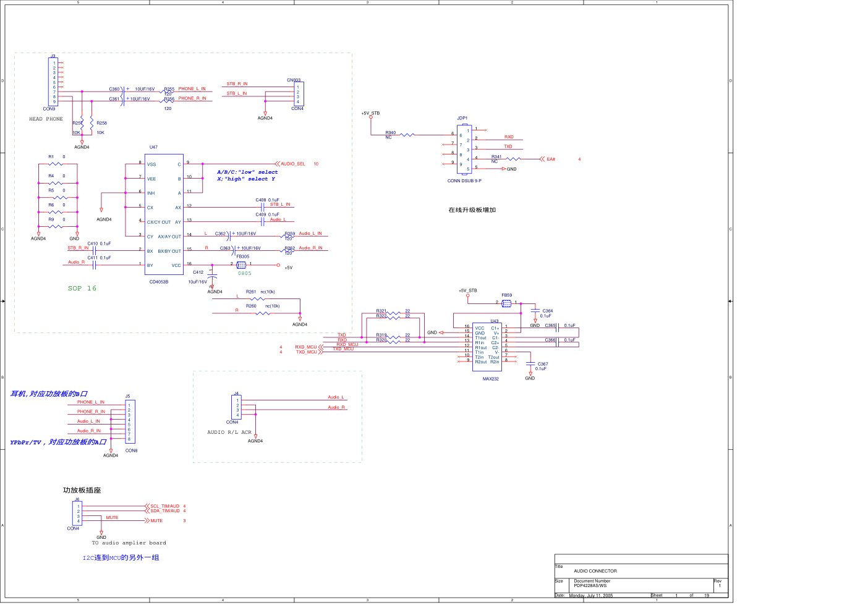Click capacitor C412 label
The width and height of the screenshot is (868, 613).
point(198,272)
